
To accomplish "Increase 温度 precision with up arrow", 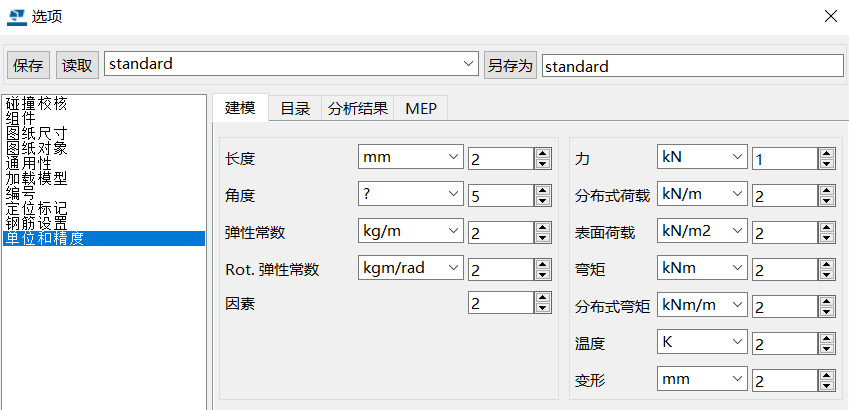I will 826,338.
